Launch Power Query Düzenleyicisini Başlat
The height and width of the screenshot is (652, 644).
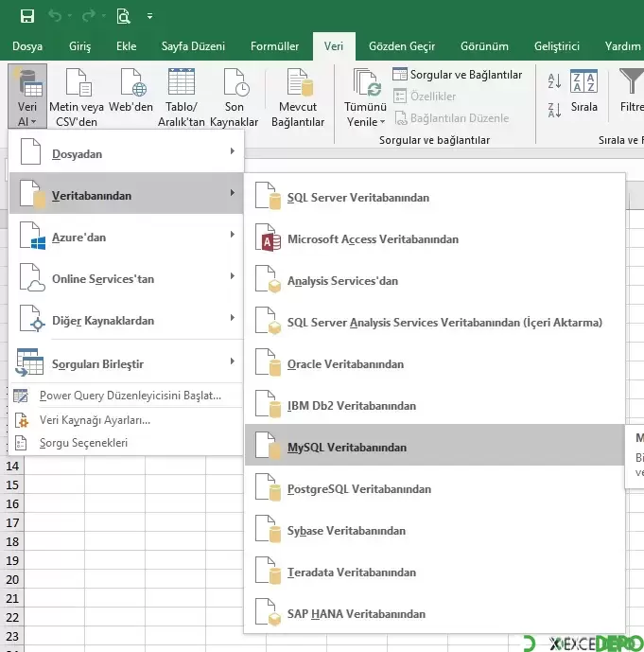tap(127, 396)
